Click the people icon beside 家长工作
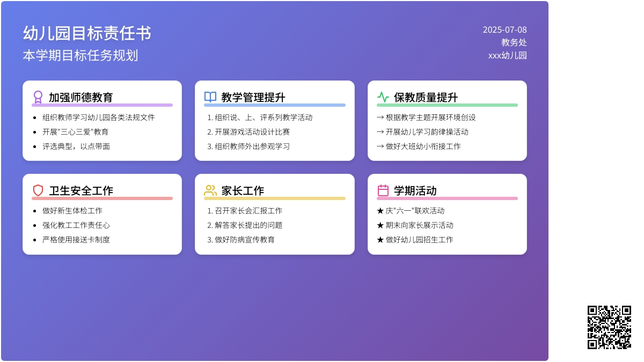The height and width of the screenshot is (362, 644). click(210, 190)
